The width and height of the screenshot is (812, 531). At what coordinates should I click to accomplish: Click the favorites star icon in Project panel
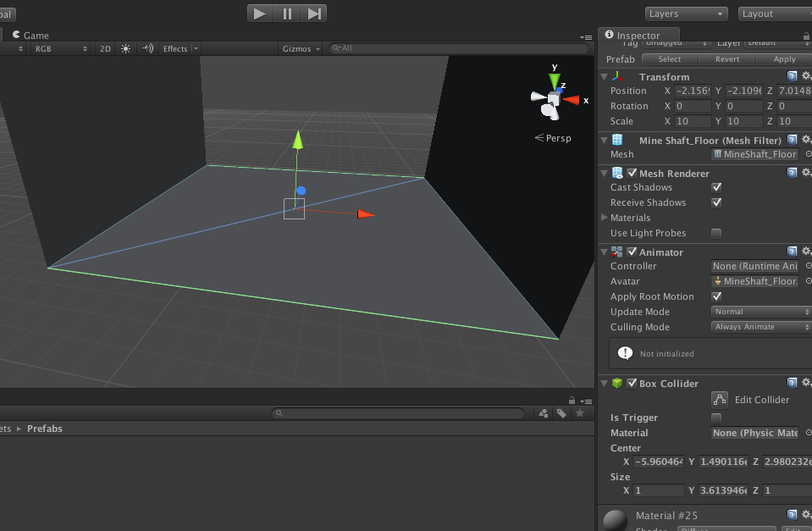tap(580, 413)
